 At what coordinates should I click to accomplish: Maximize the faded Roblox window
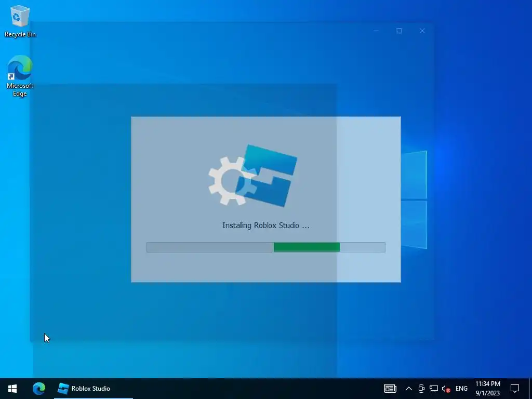coord(399,31)
